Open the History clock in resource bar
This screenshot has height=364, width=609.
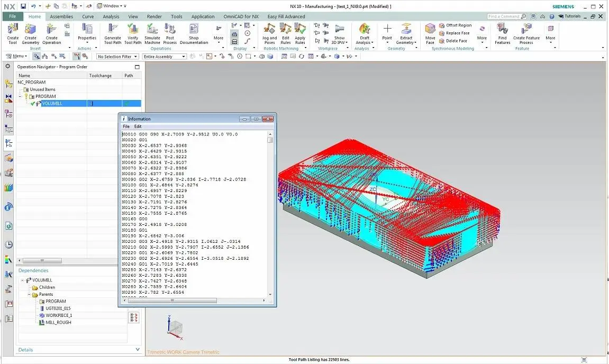[x=8, y=244]
